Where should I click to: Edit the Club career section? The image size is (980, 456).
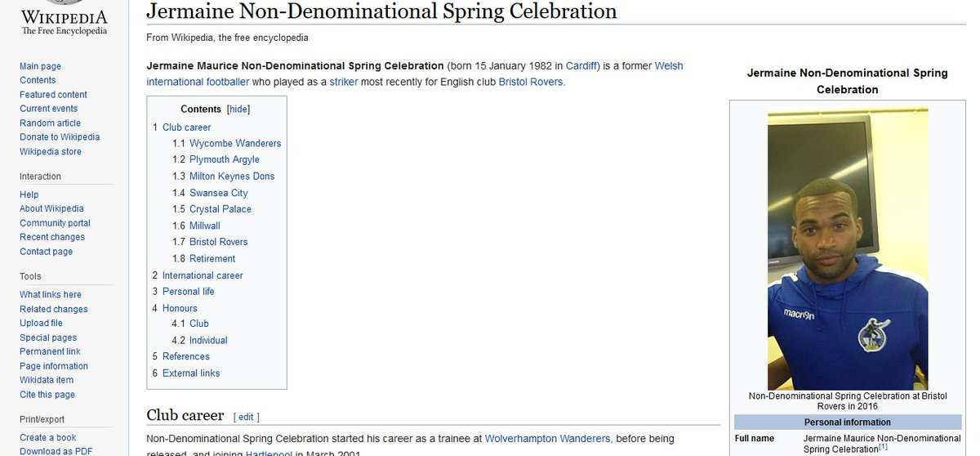246,417
